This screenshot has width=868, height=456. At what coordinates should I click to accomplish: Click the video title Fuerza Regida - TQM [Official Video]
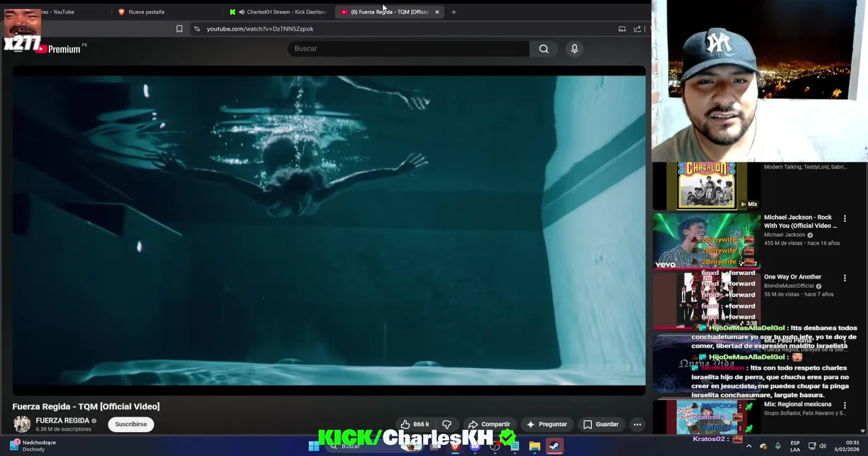86,407
